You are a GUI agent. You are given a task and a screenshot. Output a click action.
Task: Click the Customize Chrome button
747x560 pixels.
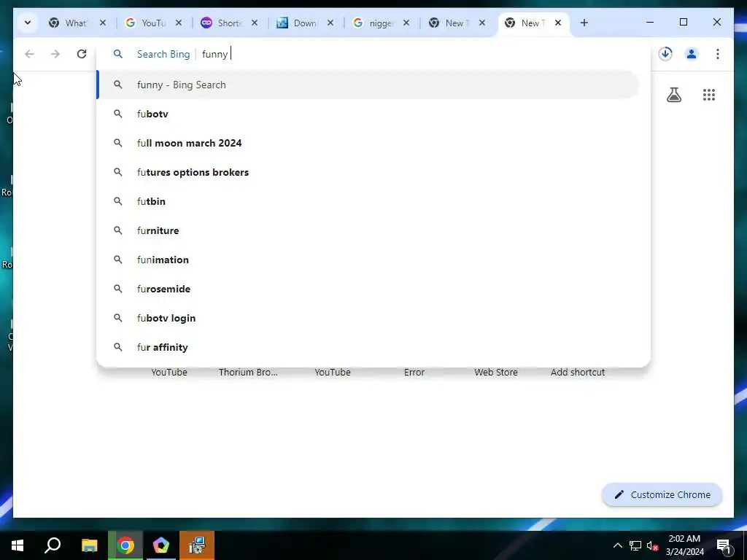tap(662, 495)
